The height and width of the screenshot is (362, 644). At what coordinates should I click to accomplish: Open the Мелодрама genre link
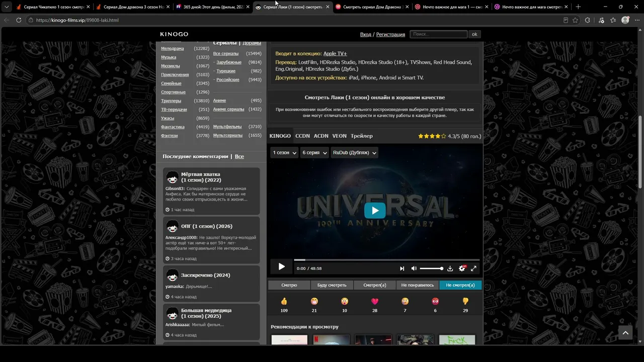[x=172, y=49]
